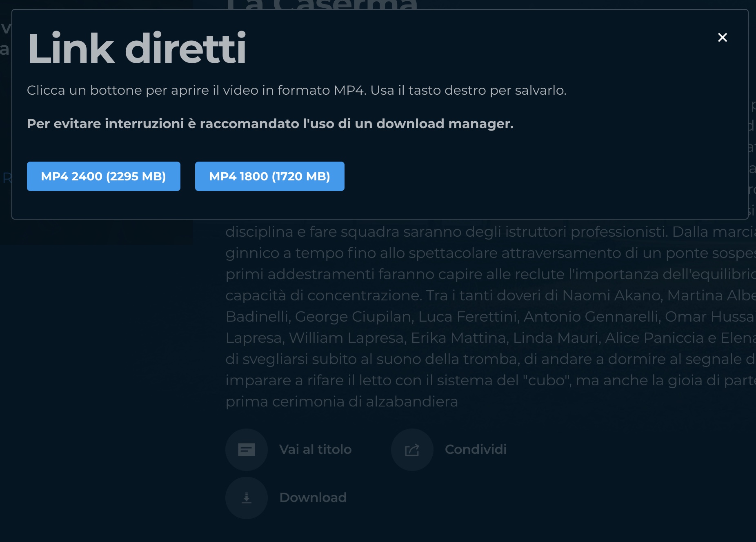
Task: Click the Link diretti heading
Action: pos(137,49)
